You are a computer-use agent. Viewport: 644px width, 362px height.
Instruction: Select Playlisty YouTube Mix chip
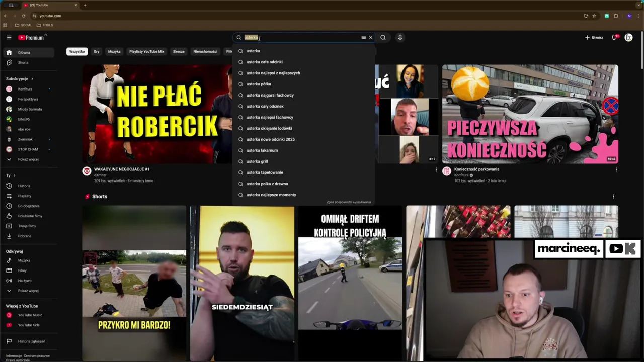click(146, 51)
